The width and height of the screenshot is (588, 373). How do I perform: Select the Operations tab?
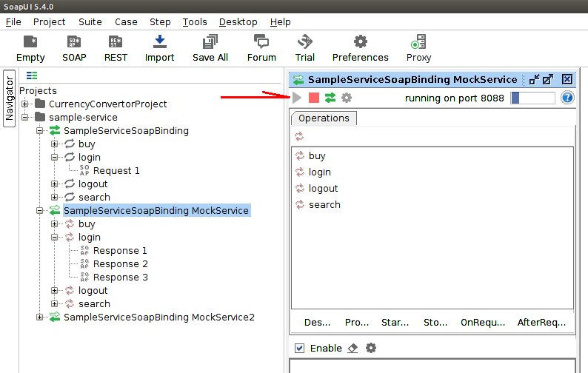point(324,118)
